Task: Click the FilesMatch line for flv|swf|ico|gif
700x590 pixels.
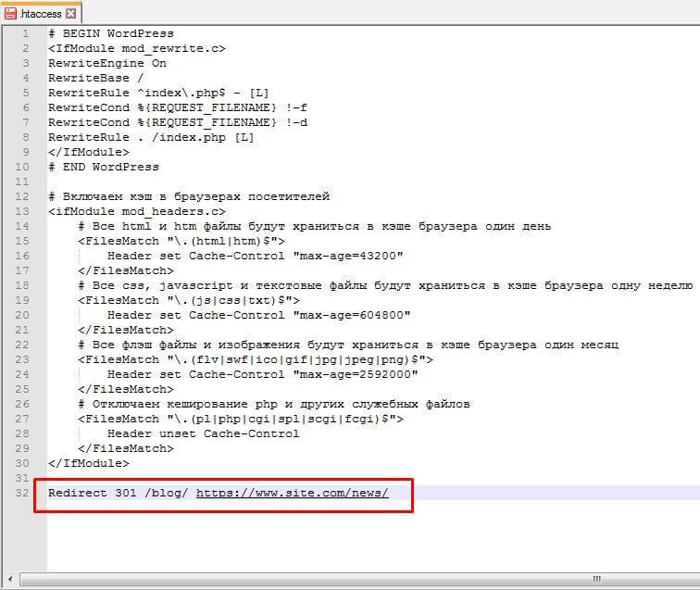Action: click(x=256, y=359)
